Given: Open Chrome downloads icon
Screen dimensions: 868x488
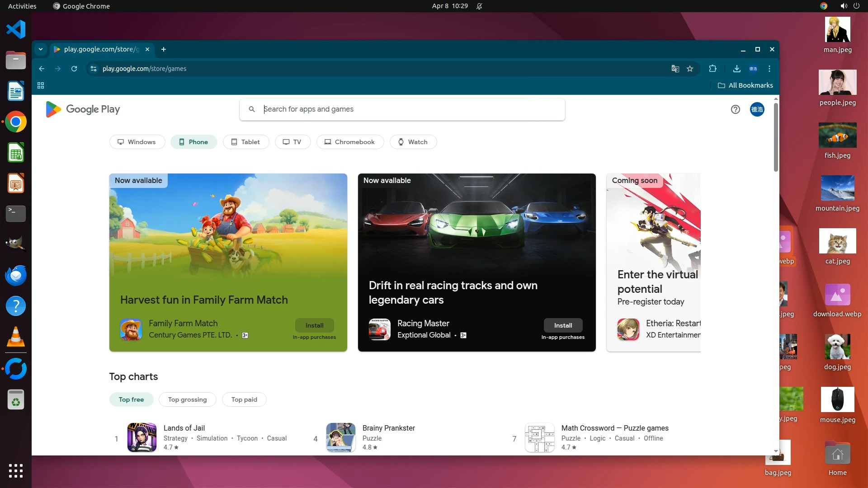Looking at the screenshot, I should tap(736, 69).
